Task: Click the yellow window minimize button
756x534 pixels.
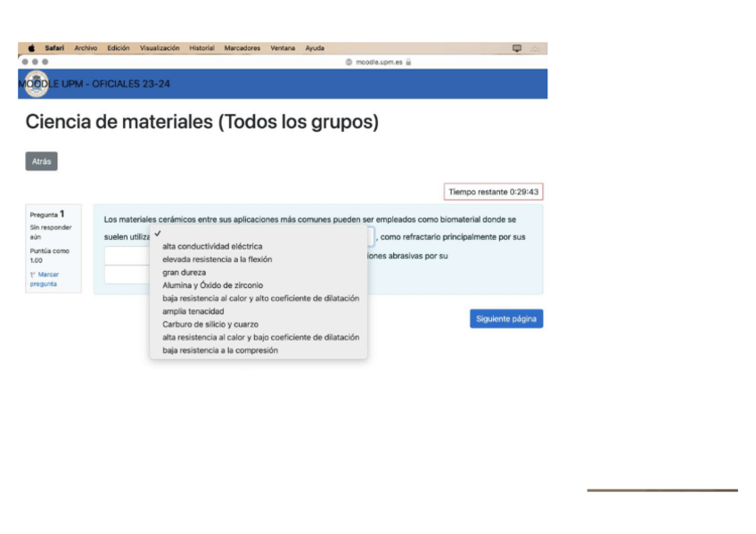Action: [35, 62]
